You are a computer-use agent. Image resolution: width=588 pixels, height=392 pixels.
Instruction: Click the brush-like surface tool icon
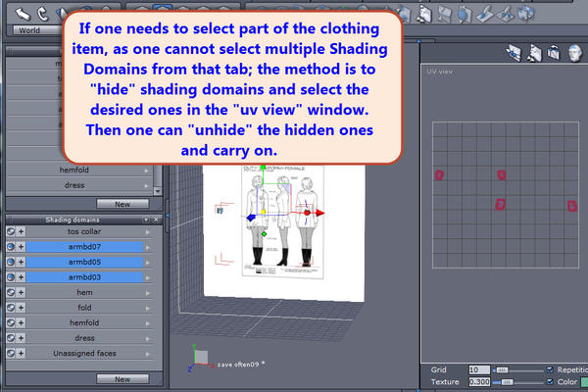(484, 15)
